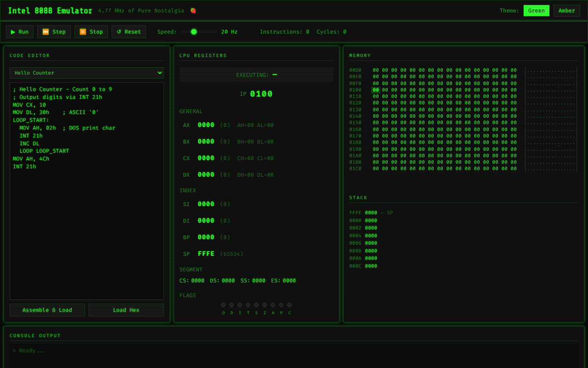
Task: Click the Intel 8088 Emulator title
Action: 50,11
